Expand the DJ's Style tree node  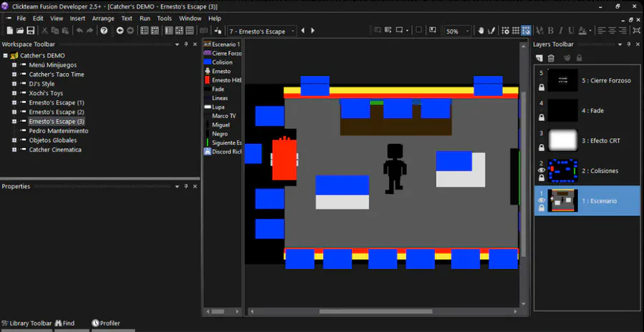(x=14, y=84)
